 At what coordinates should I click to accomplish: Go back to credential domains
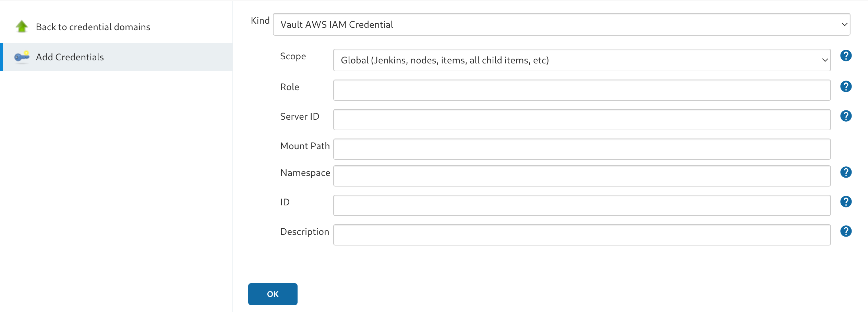coord(93,27)
